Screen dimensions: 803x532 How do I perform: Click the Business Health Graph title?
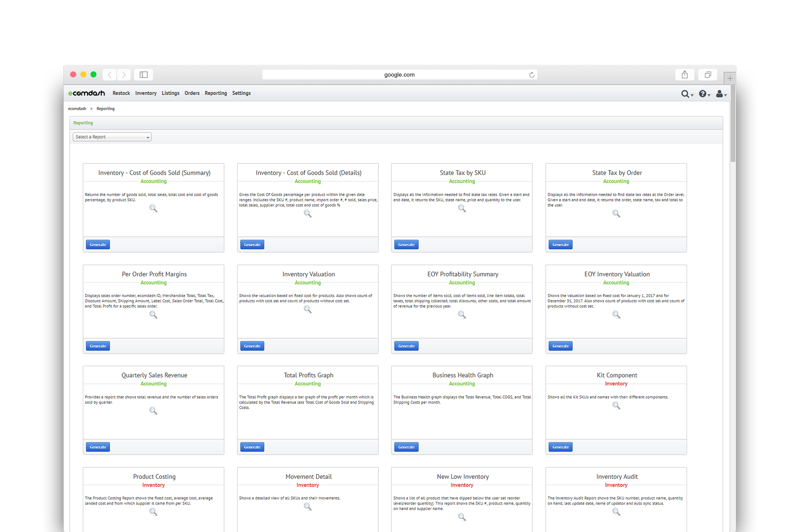click(x=463, y=375)
